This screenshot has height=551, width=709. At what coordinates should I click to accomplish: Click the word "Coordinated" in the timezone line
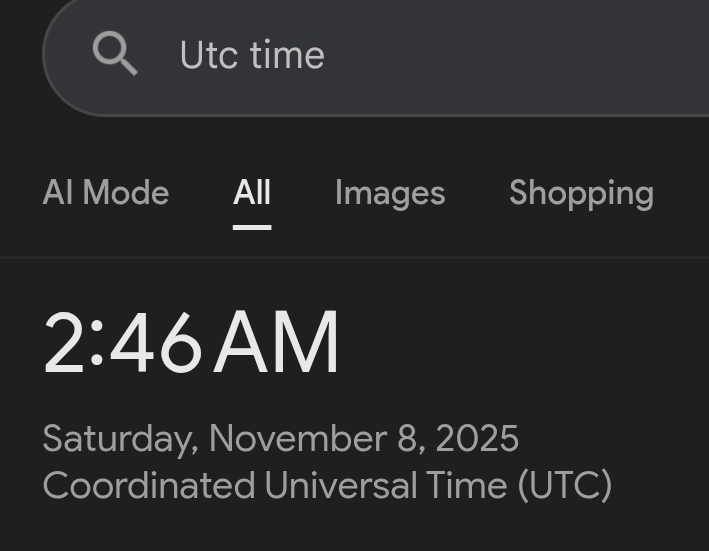(x=149, y=486)
